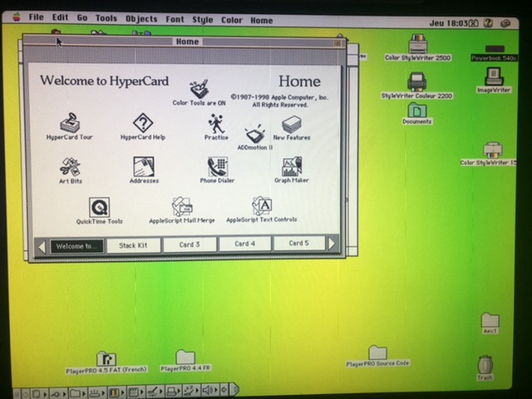Open the Apple menu

(x=14, y=17)
